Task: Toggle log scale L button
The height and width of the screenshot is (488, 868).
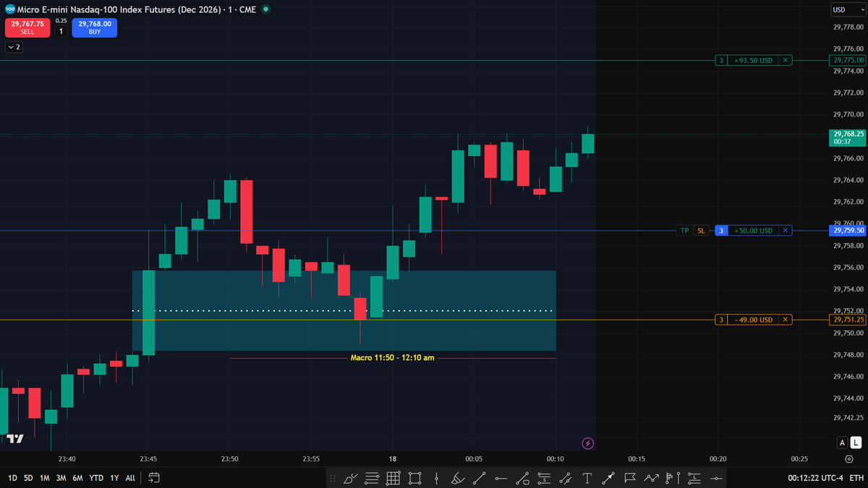Action: coord(855,442)
